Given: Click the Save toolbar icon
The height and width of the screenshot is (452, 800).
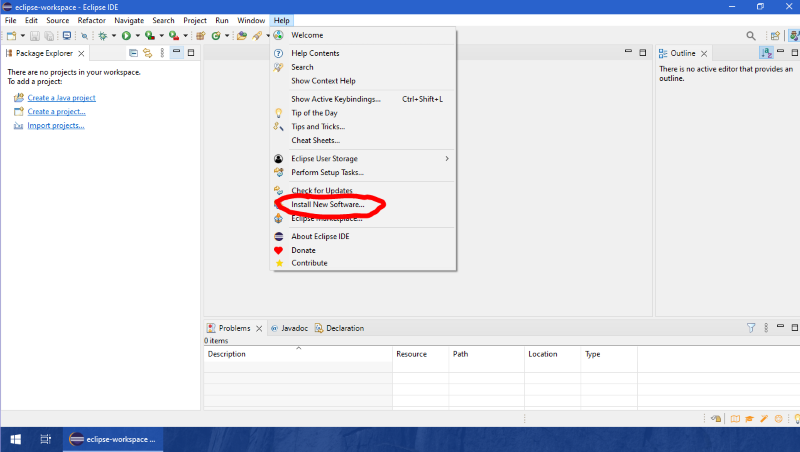Looking at the screenshot, I should (x=35, y=36).
